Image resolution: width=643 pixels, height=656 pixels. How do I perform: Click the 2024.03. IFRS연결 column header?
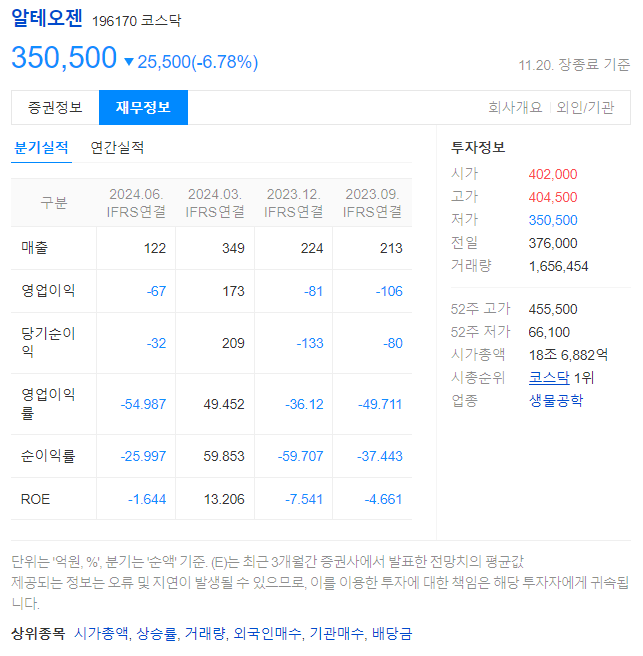click(215, 203)
